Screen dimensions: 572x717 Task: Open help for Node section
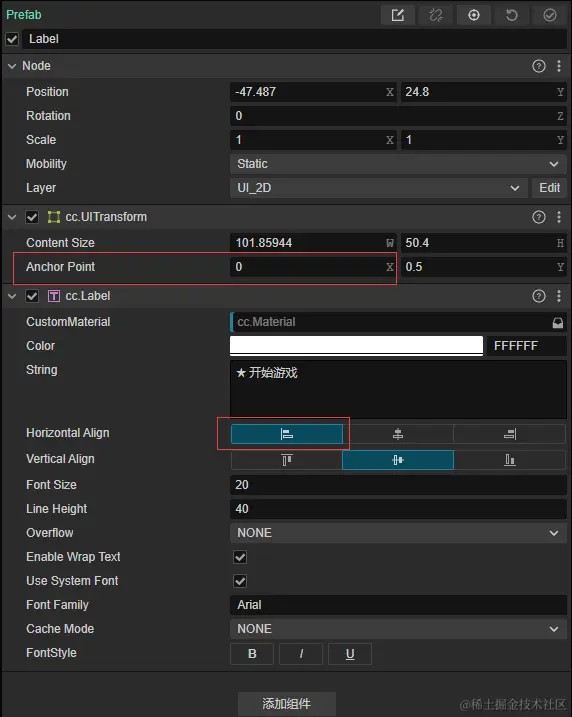(539, 66)
